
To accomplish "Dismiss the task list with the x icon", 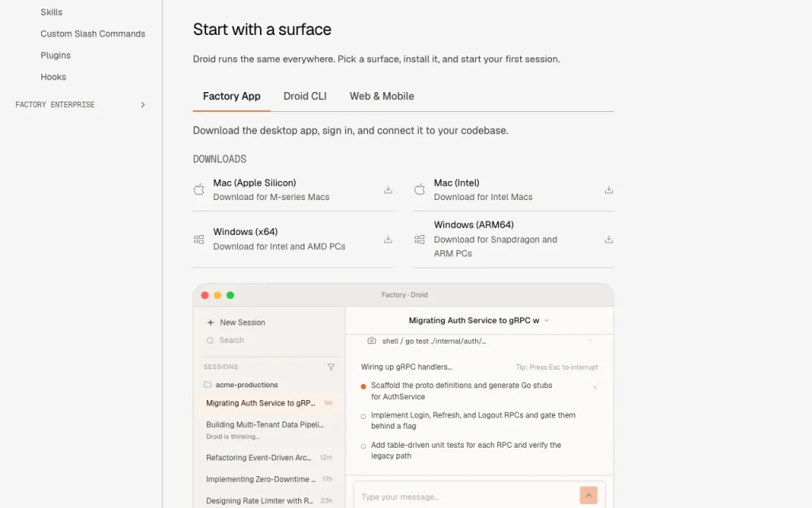I will (595, 387).
